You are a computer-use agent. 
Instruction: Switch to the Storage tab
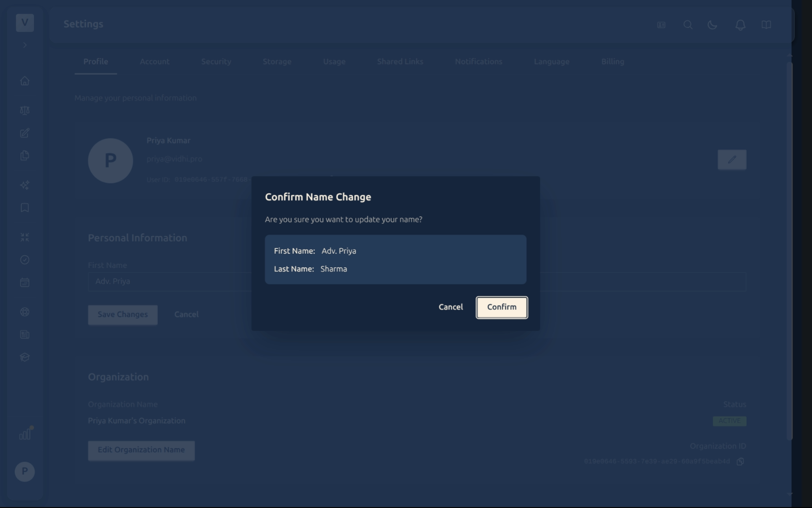pyautogui.click(x=277, y=61)
